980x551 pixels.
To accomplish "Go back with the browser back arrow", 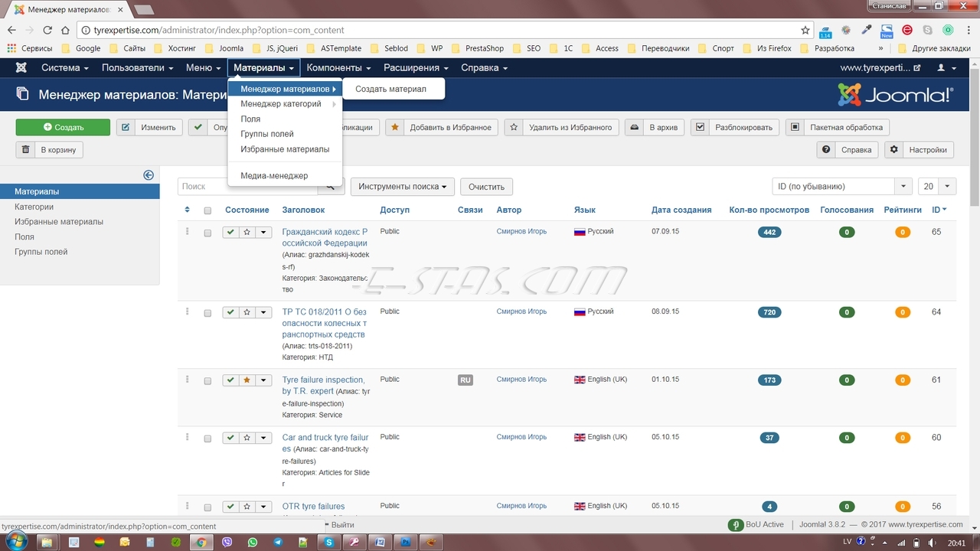I will (11, 31).
